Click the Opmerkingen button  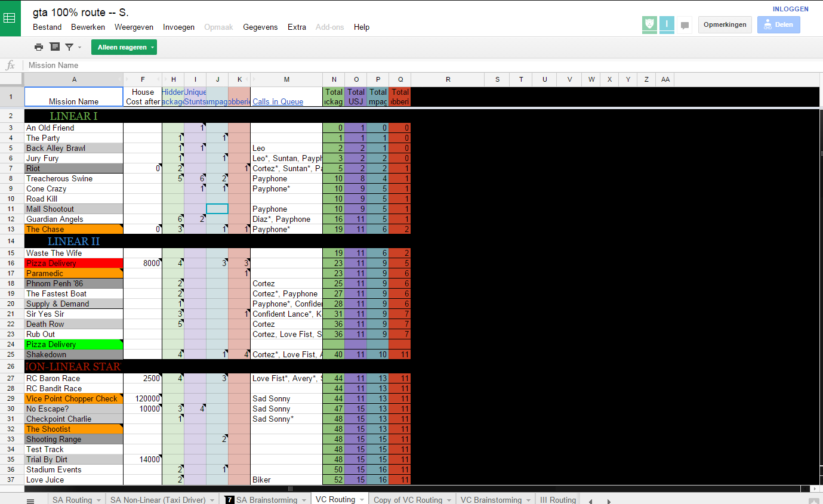click(725, 24)
